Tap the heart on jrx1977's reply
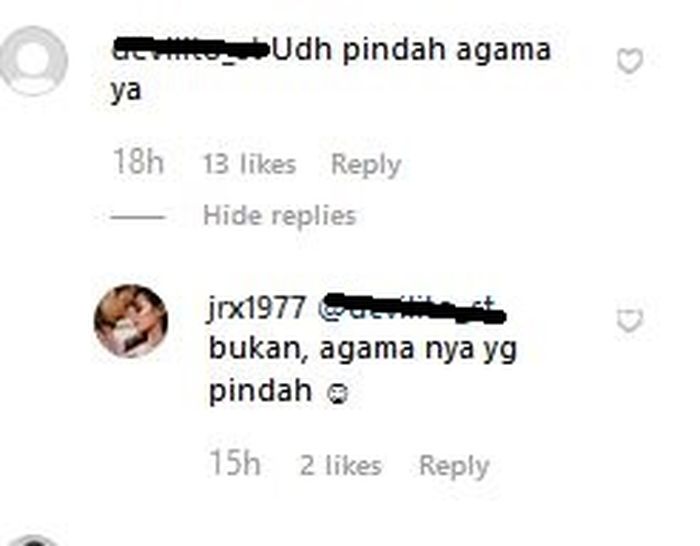The image size is (700, 546). [x=629, y=320]
